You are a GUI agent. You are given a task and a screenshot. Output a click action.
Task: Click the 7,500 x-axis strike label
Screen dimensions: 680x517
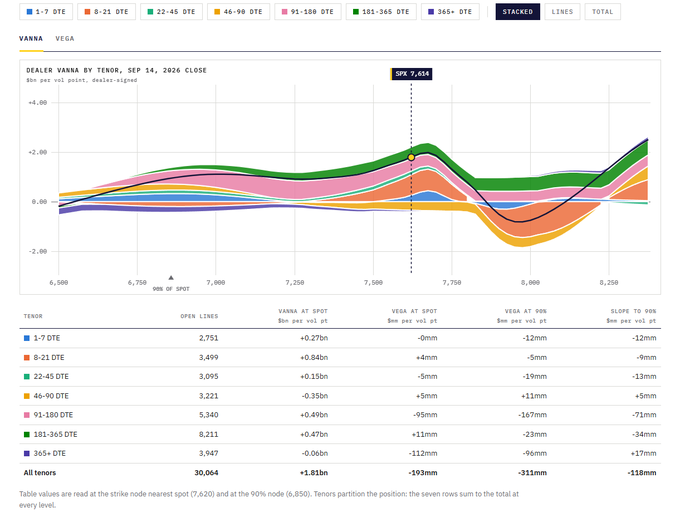(x=373, y=282)
